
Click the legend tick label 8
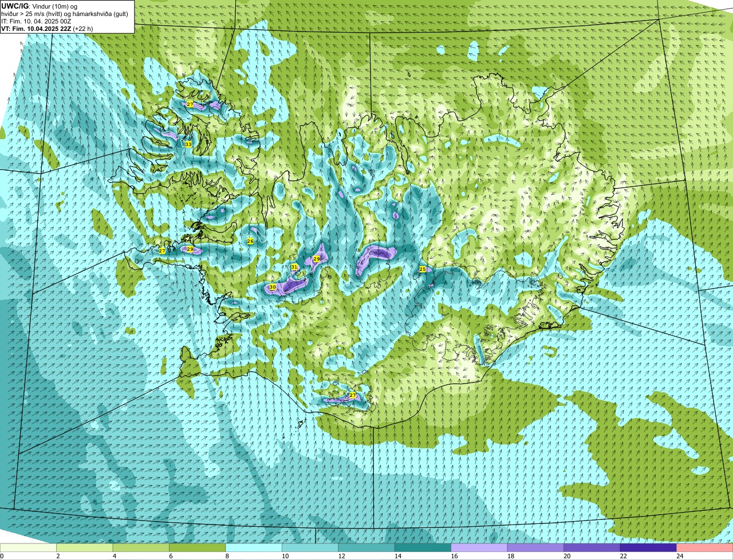tap(227, 556)
